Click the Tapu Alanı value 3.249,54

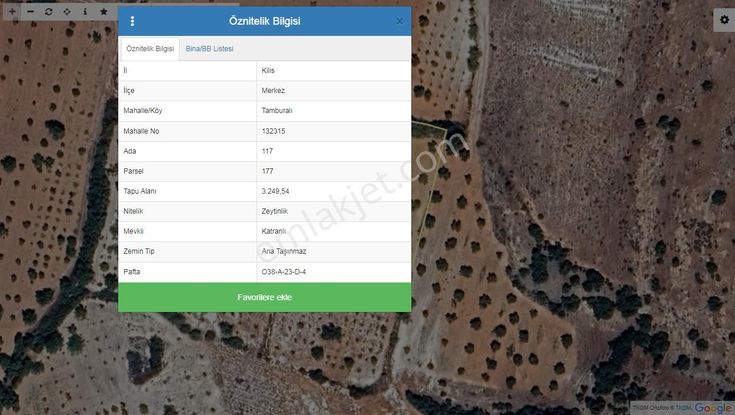tap(275, 191)
